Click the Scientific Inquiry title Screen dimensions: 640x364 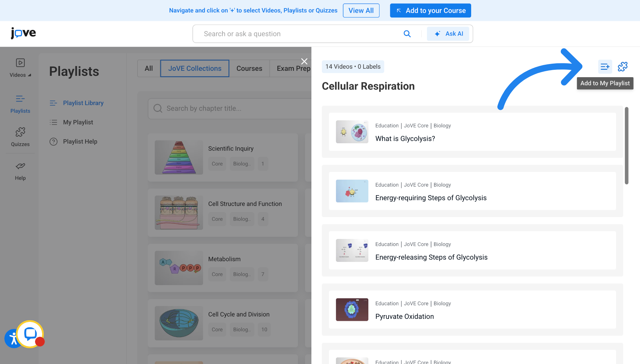tap(231, 149)
